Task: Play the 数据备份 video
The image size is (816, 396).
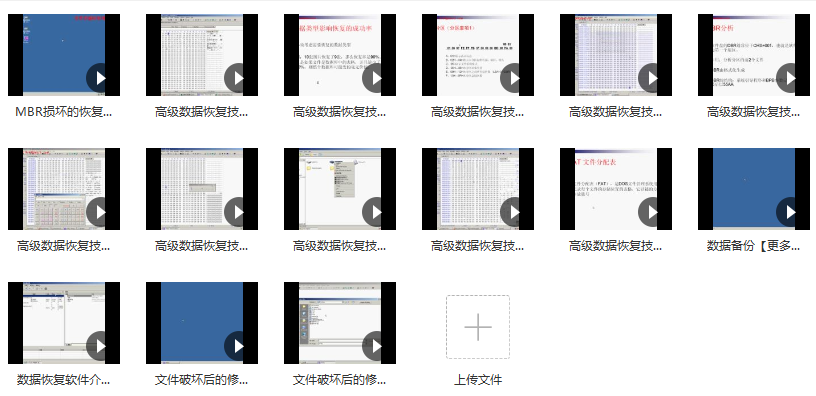Action: click(790, 212)
